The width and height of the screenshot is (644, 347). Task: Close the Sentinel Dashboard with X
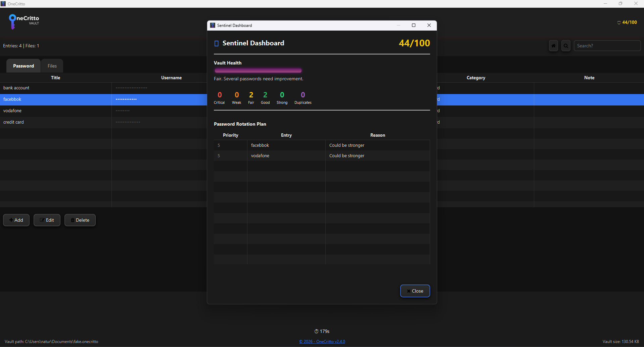[429, 26]
